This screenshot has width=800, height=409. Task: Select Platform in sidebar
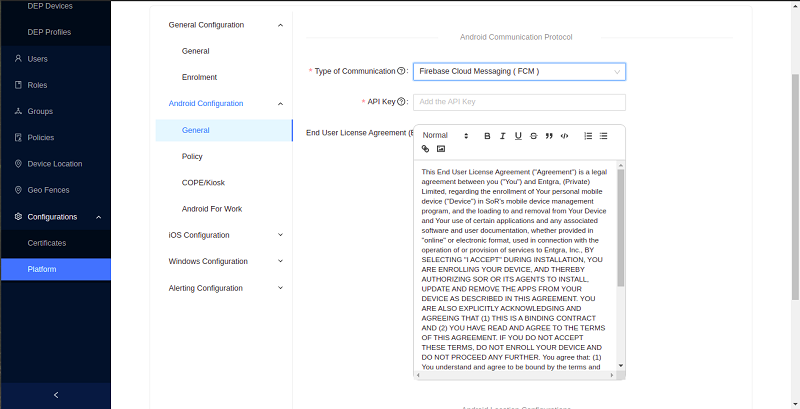point(56,269)
